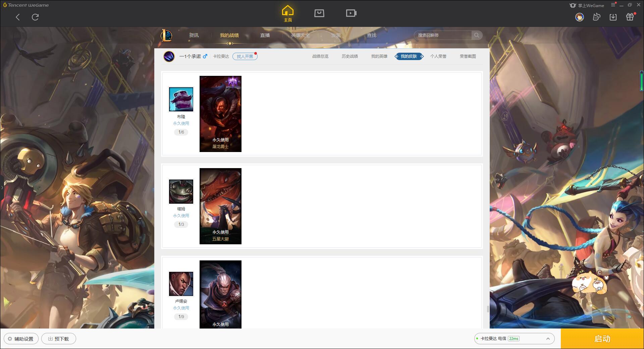This screenshot has height=349, width=644.
Task: Click the League of Legends logo
Action: pos(167,35)
